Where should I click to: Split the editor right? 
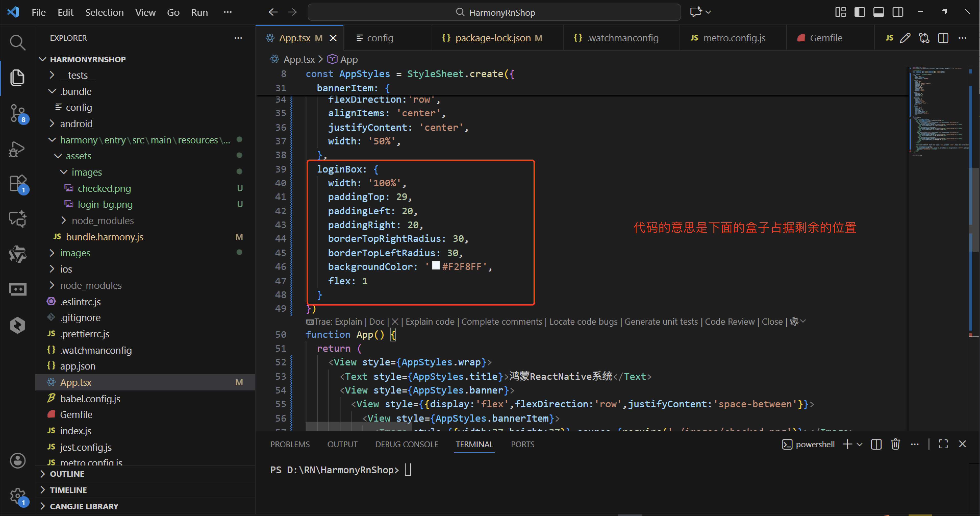943,38
